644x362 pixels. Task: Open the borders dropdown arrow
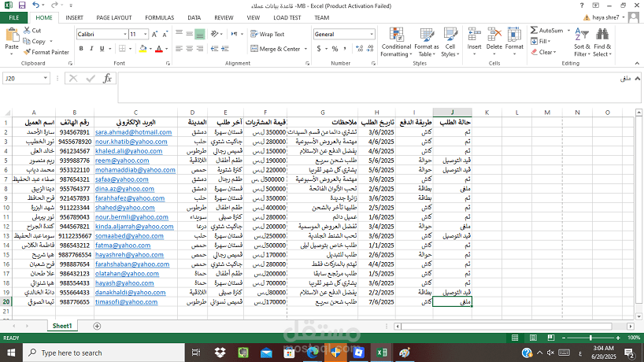(x=130, y=49)
